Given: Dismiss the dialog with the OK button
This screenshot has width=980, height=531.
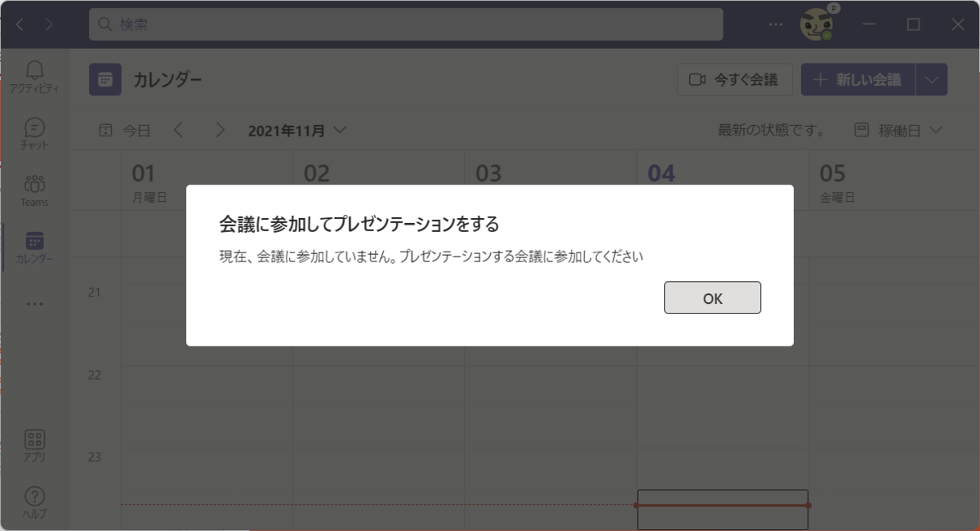Looking at the screenshot, I should pyautogui.click(x=711, y=297).
